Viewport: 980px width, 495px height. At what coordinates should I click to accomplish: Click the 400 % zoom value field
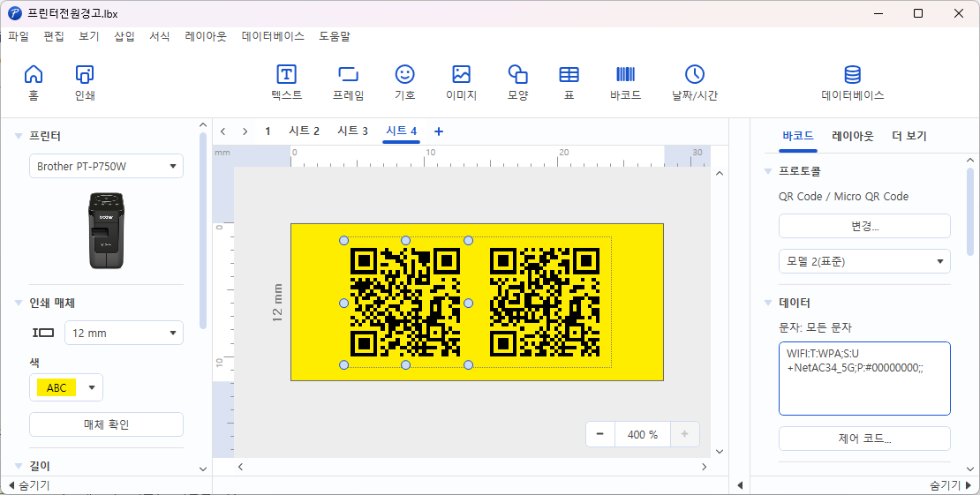tap(643, 434)
